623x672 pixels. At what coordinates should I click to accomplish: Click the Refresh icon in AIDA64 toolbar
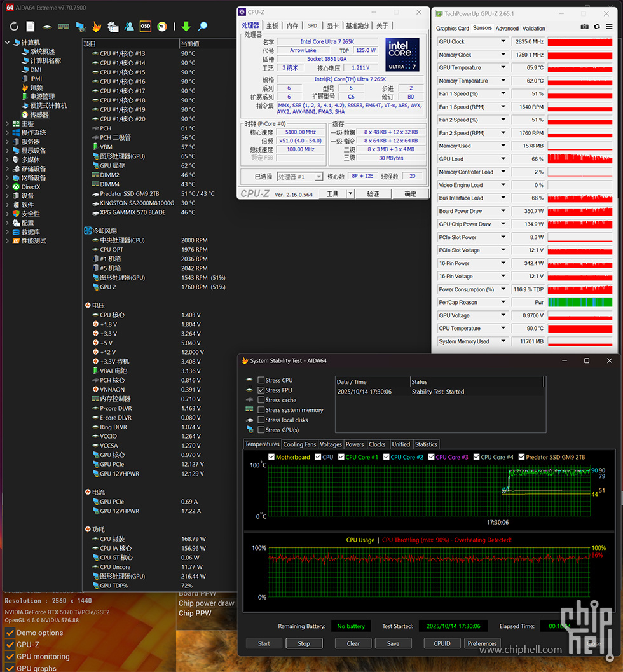(x=14, y=26)
